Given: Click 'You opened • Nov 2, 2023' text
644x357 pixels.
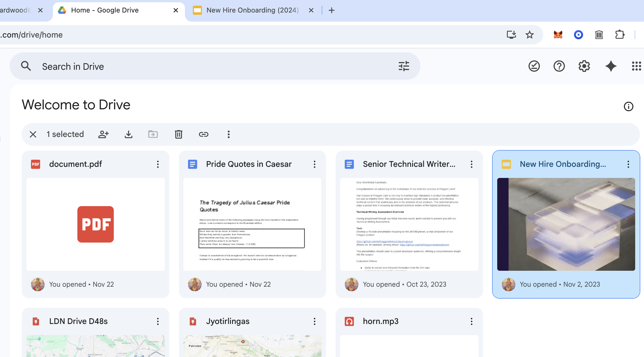Looking at the screenshot, I should coord(560,284).
